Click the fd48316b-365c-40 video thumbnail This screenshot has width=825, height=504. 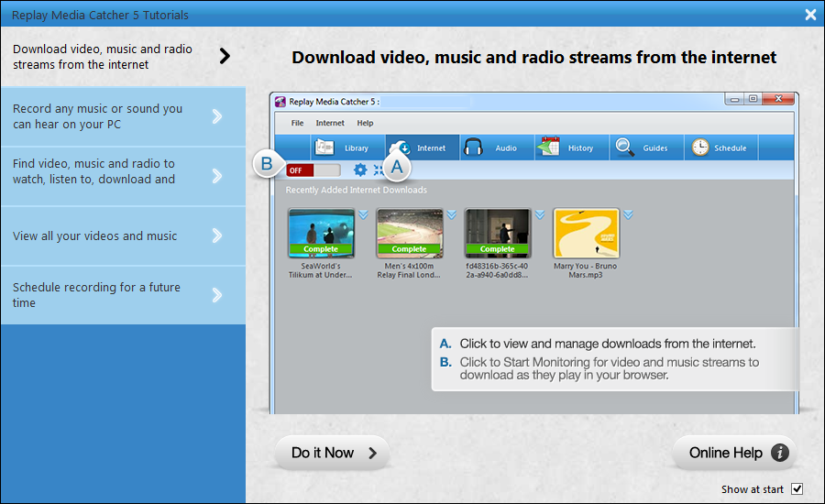498,233
